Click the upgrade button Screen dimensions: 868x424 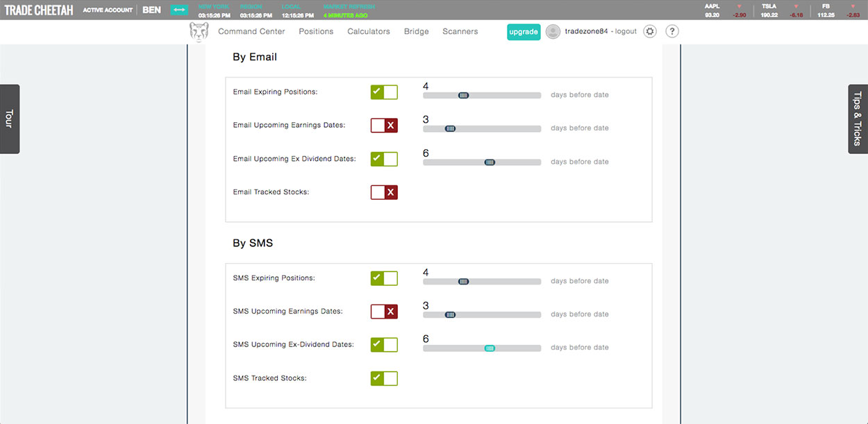(x=524, y=32)
